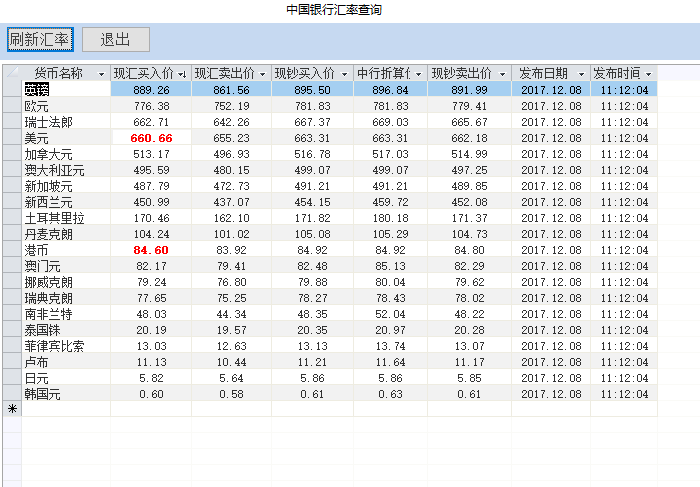Click the new-record asterisk row selector

[12, 408]
